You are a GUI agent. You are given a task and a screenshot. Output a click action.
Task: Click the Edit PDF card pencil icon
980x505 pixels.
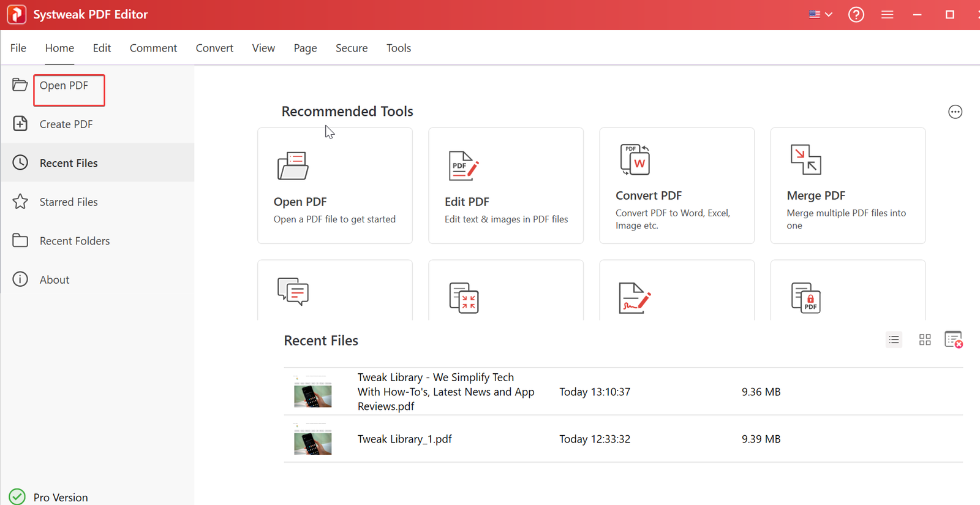pos(464,165)
